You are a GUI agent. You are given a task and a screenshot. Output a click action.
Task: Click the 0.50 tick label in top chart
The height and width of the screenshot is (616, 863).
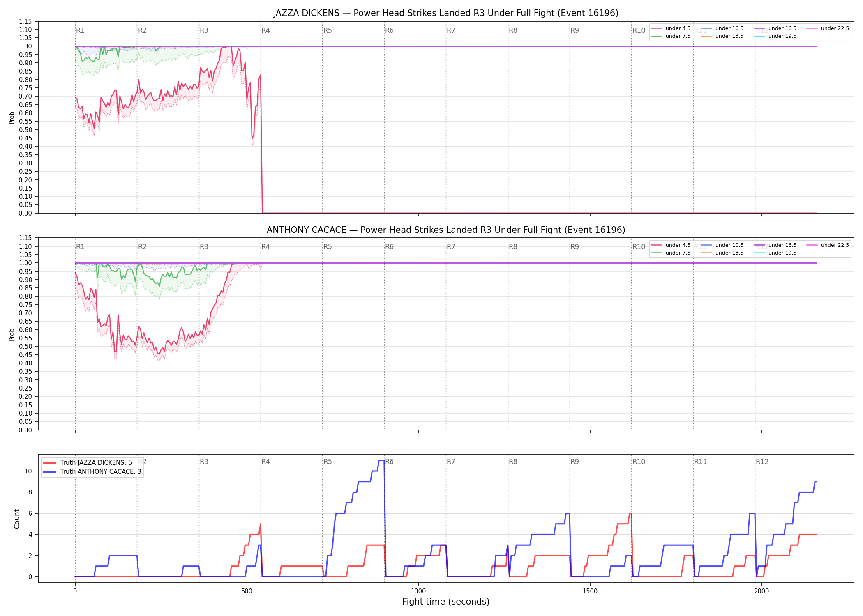[x=25, y=130]
